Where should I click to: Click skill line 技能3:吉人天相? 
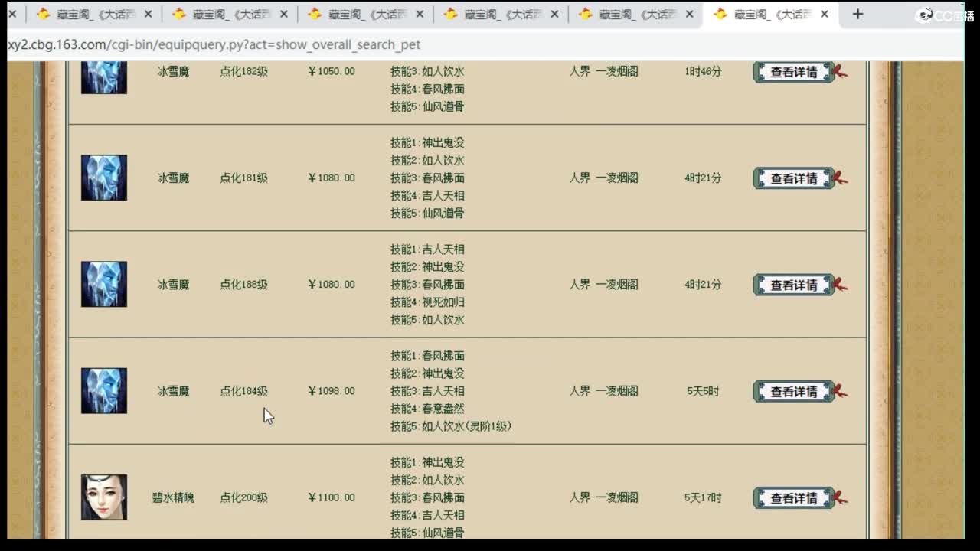427,390
